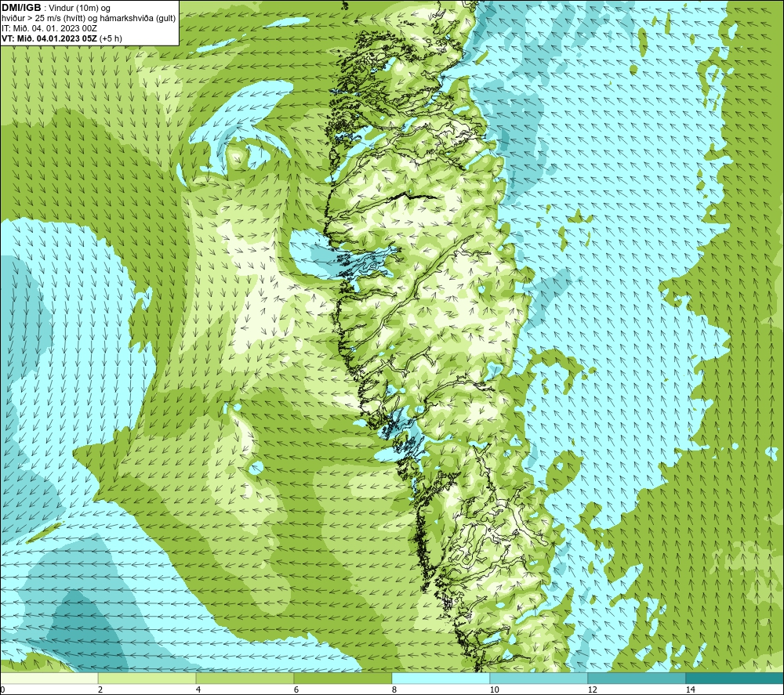784x695 pixels.
Task: Click the 2–4 m/s light green swatch
Action: 147,678
